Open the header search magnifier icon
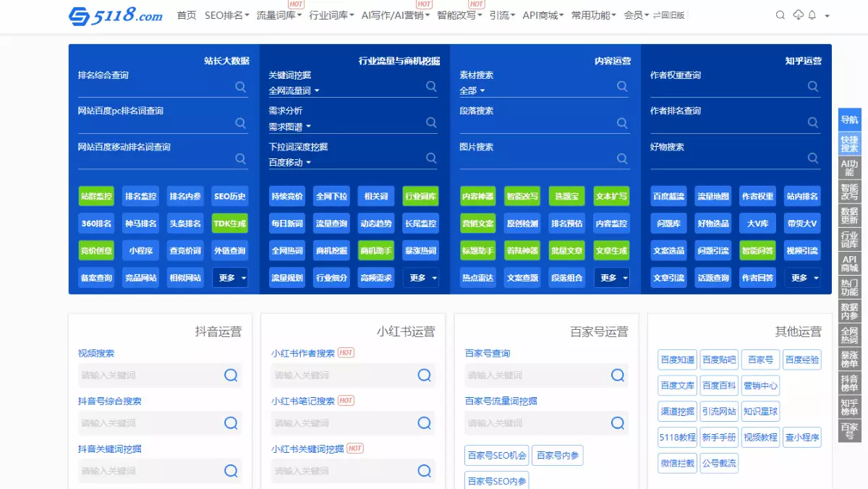This screenshot has height=489, width=868. coord(780,15)
